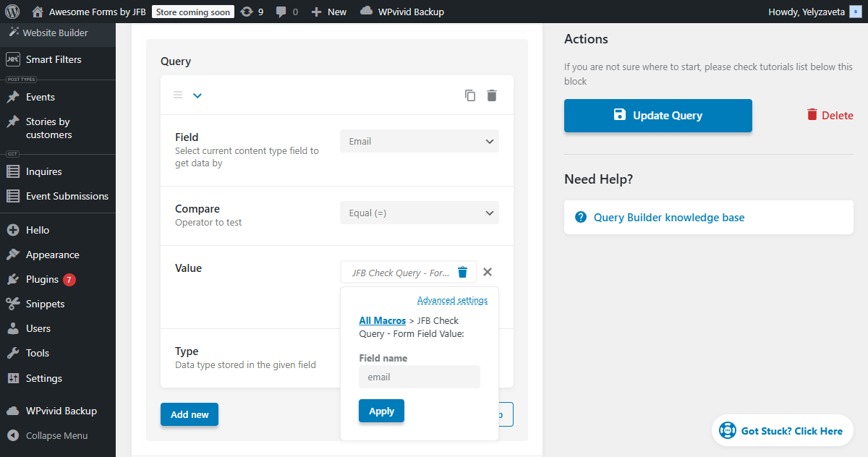Screen dimensions: 868x457
Task: Click the Events pin icon
Action: coord(13,97)
